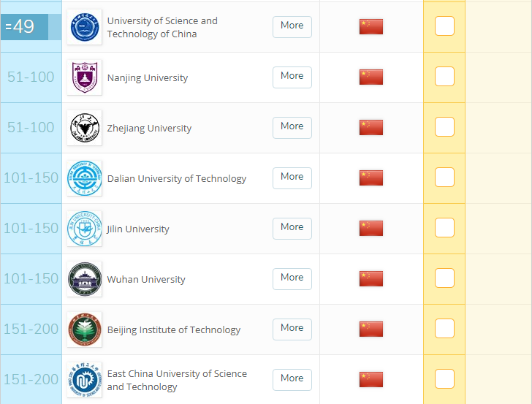Expand More for Dalian University of Technology
This screenshot has height=404, width=532.
(292, 178)
